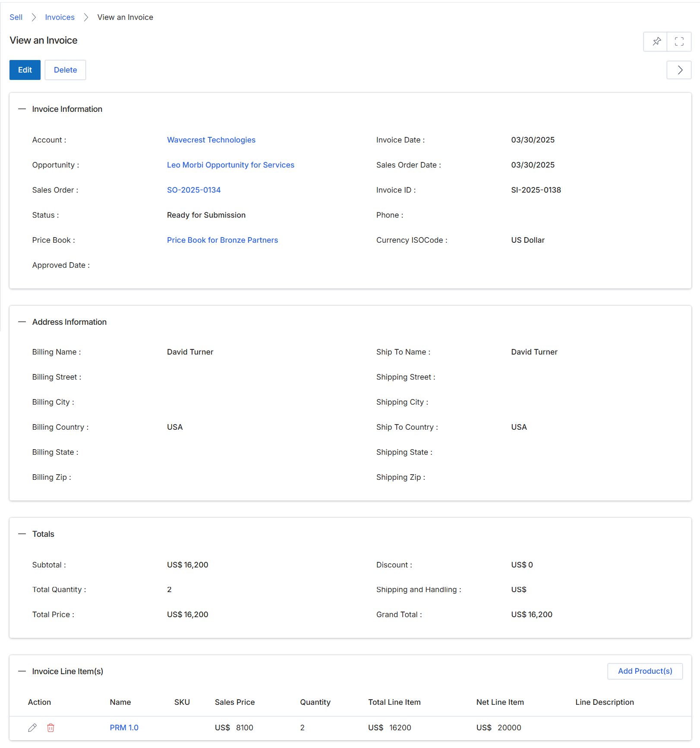Select the Phone field label

point(390,215)
